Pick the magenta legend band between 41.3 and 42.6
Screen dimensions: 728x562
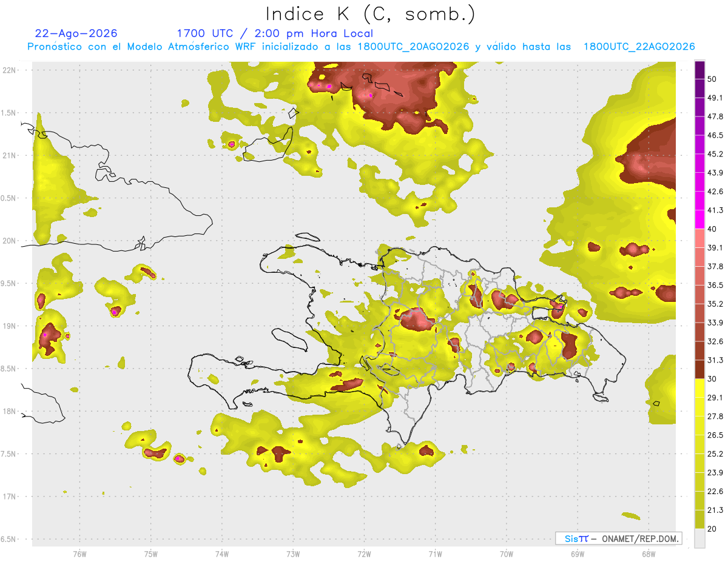(x=699, y=201)
